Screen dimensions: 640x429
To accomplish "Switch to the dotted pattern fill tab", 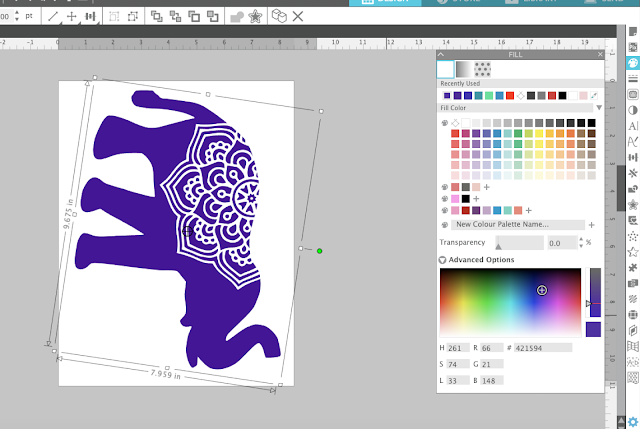I will coord(482,69).
